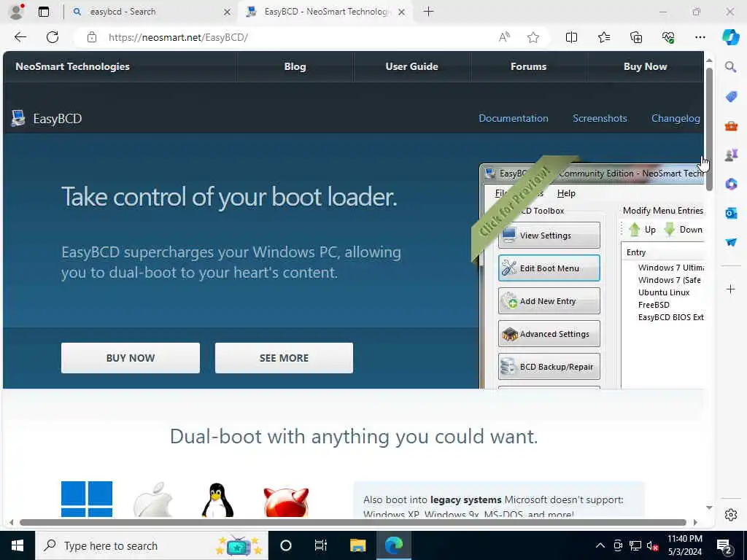Open the Documentation link
This screenshot has height=560, width=747.
coord(513,118)
